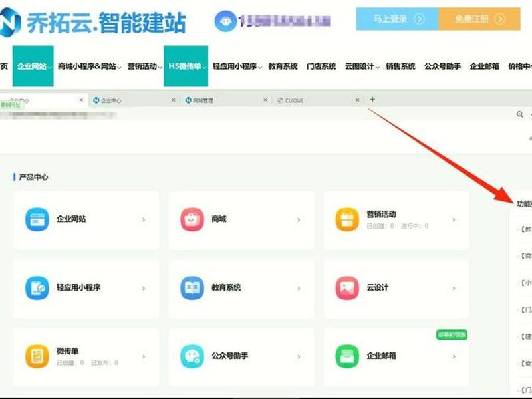Open the 企业网站 blue product icon
Image resolution: width=532 pixels, height=399 pixels.
coord(37,219)
